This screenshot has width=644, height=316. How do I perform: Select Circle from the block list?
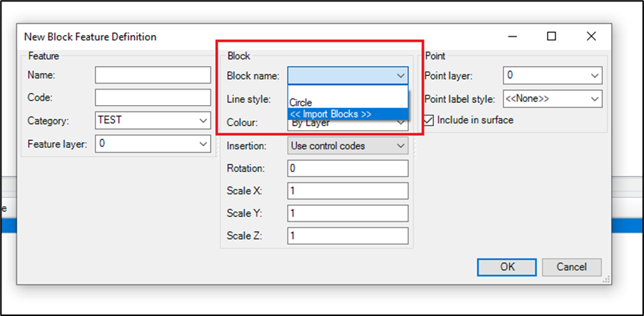(348, 103)
